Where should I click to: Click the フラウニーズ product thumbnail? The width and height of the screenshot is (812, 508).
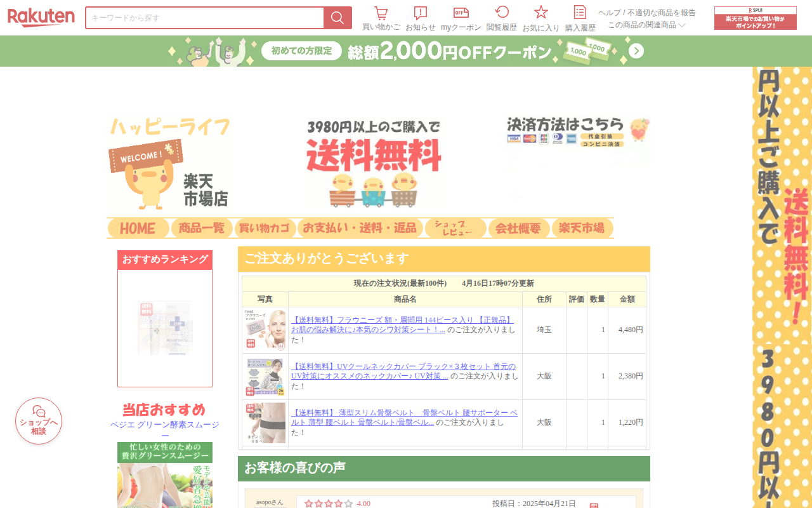tap(265, 330)
